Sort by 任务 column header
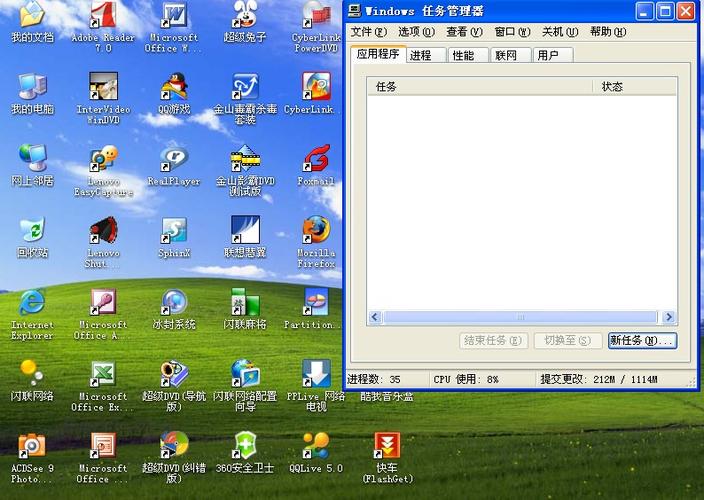The height and width of the screenshot is (500, 704). point(480,86)
